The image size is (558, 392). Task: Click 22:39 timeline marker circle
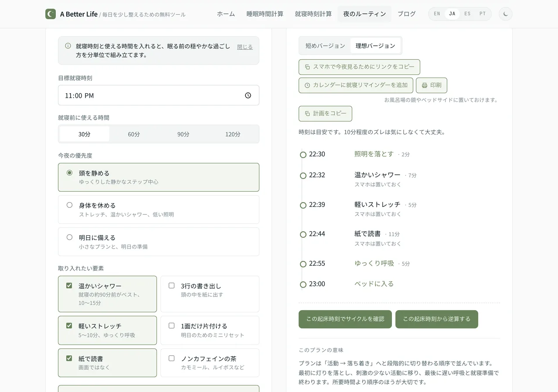pyautogui.click(x=303, y=205)
